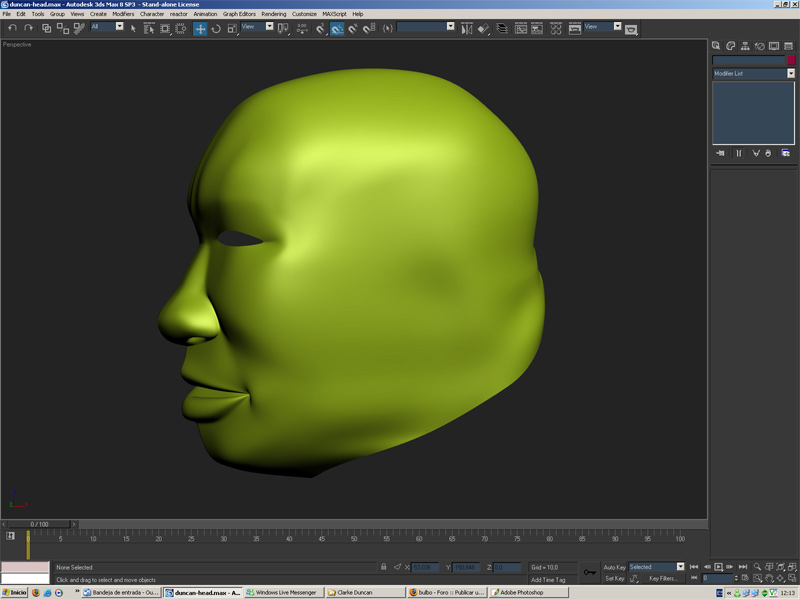Open Schematic View from toolbar
This screenshot has width=800, height=600.
coord(537,29)
